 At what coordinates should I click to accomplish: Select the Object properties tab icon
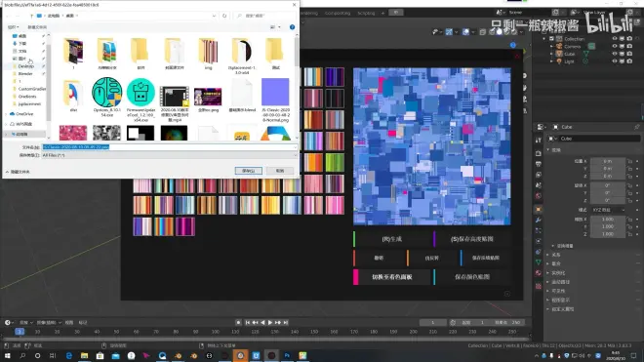[x=539, y=210]
